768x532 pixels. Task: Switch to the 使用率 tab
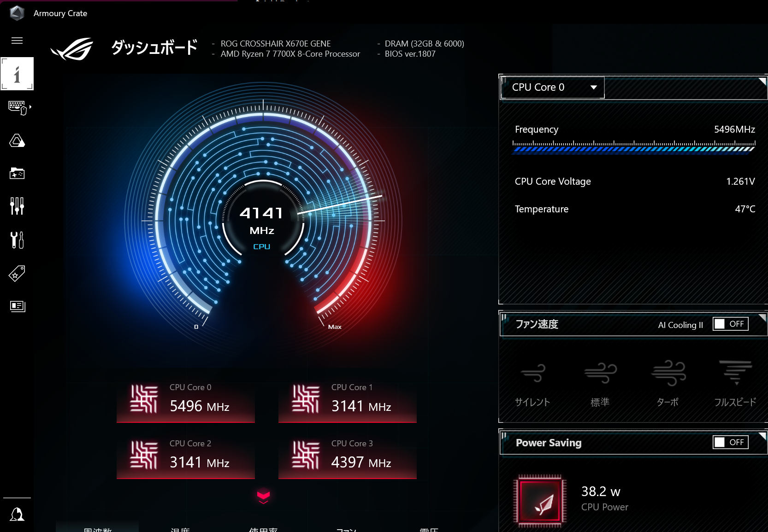263,529
